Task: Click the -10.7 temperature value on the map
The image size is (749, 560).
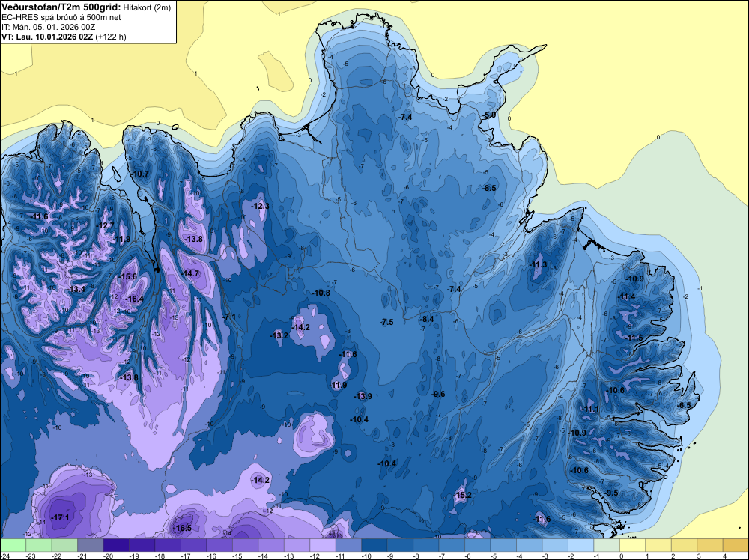Action: pyautogui.click(x=140, y=174)
